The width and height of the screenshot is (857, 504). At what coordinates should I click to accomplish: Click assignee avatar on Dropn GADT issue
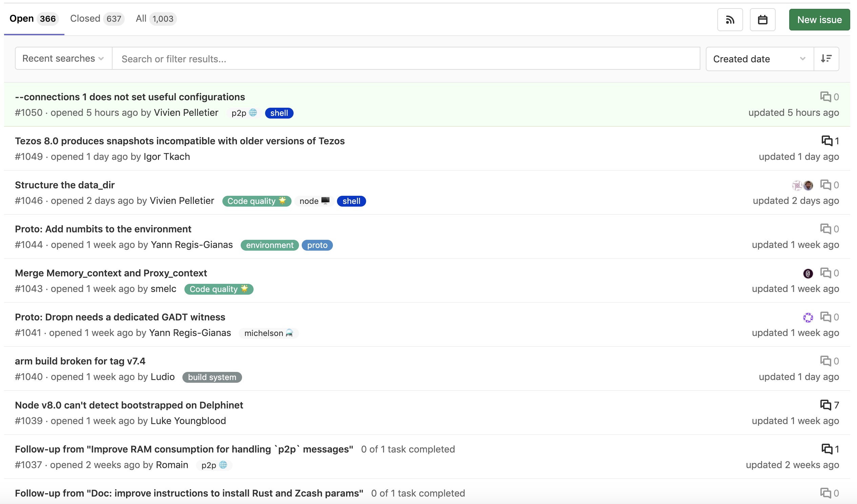[x=808, y=317]
